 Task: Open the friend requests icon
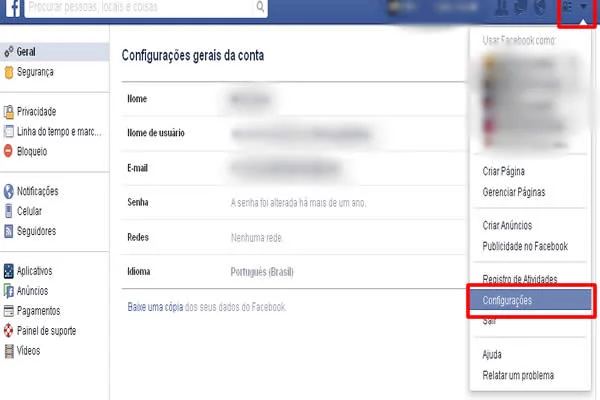point(502,7)
